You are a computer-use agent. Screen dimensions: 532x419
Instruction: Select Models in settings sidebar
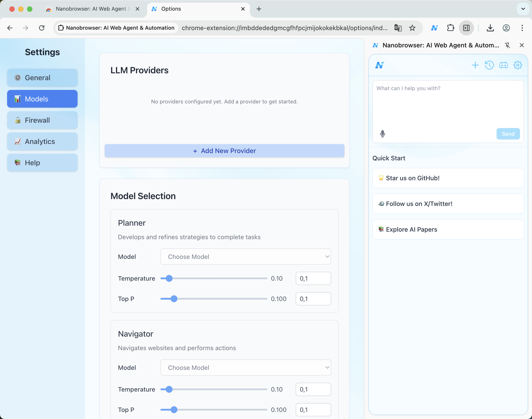click(42, 99)
